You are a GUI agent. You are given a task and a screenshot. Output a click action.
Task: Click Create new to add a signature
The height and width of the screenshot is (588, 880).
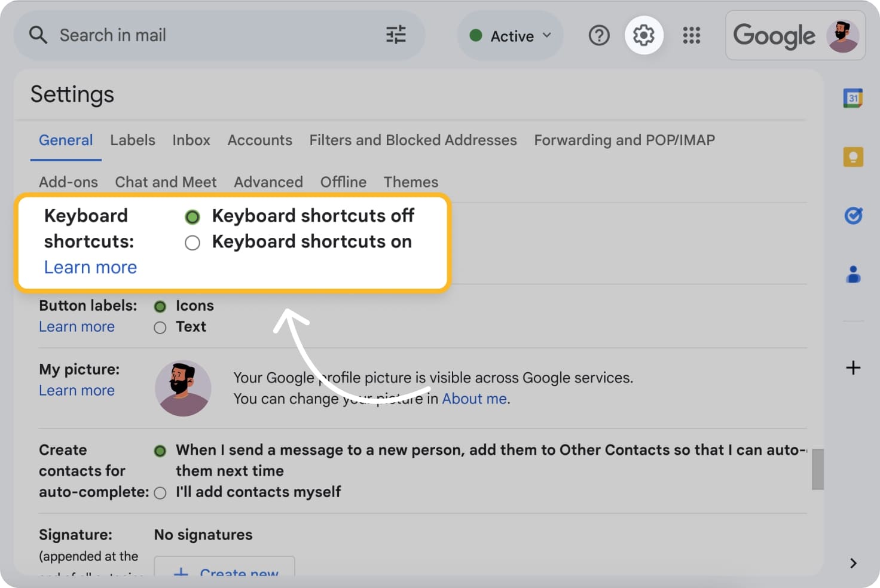click(x=224, y=572)
